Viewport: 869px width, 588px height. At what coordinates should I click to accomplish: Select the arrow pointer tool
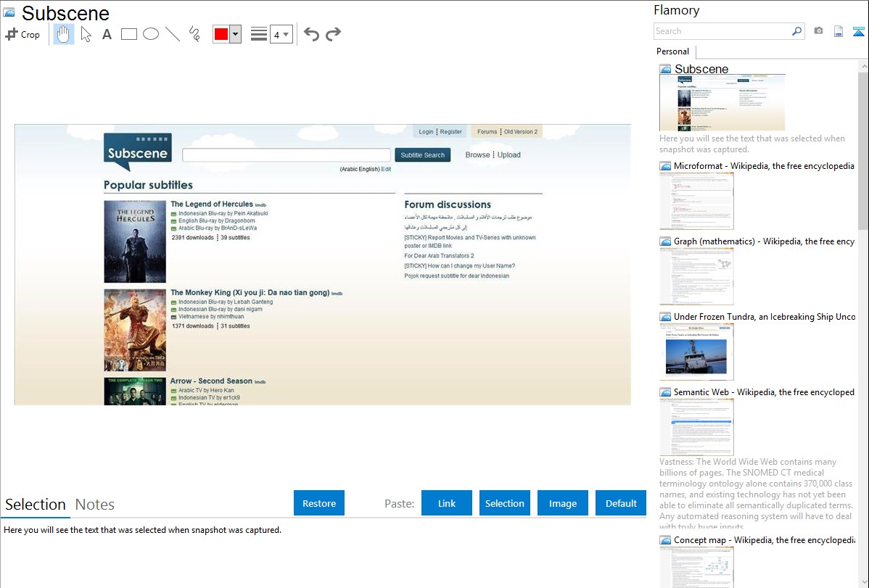click(86, 34)
